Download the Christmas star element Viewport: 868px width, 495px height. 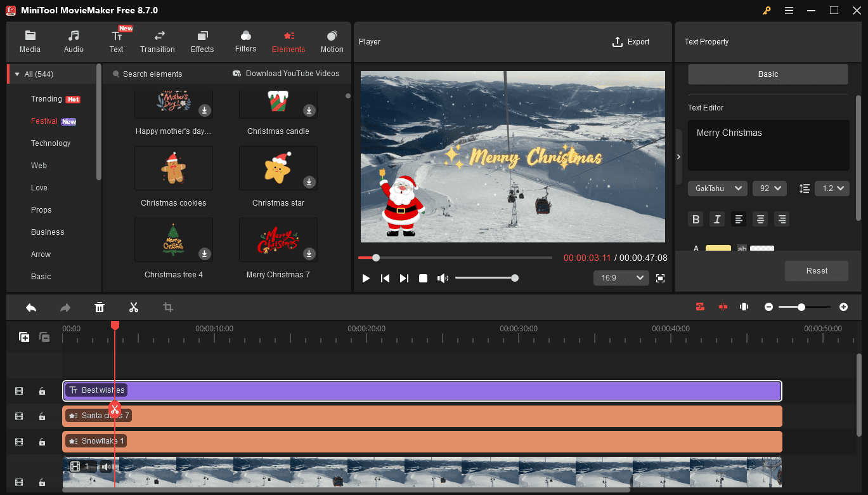pos(309,181)
